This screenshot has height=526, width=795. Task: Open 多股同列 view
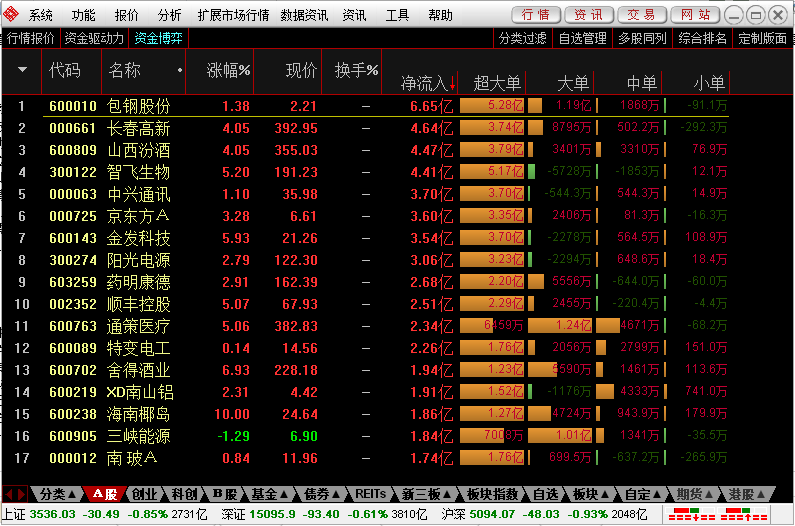642,39
